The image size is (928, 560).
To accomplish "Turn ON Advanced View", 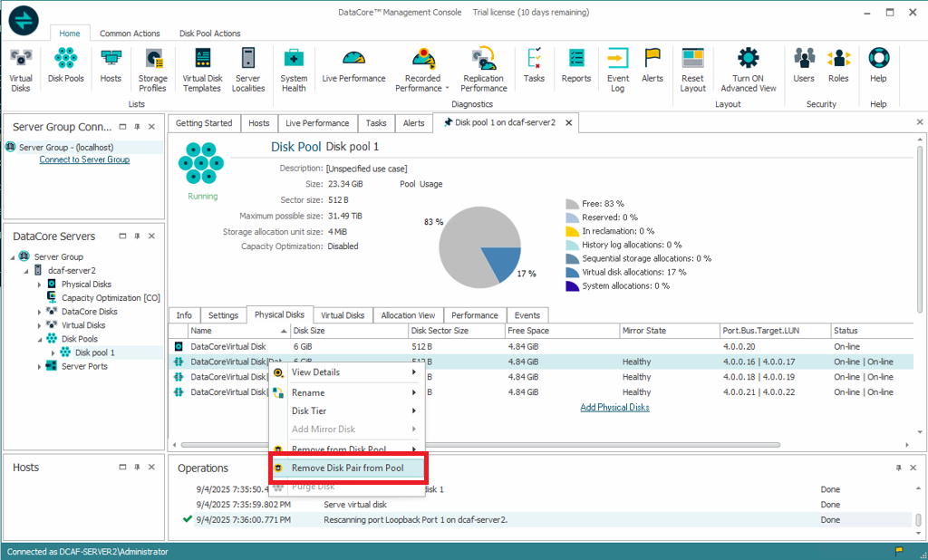I will (x=748, y=69).
